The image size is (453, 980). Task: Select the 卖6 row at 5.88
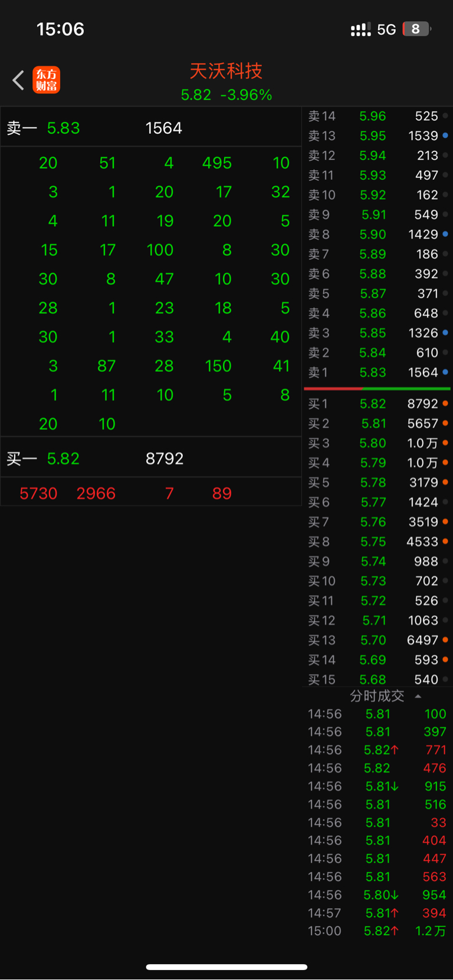coord(377,274)
